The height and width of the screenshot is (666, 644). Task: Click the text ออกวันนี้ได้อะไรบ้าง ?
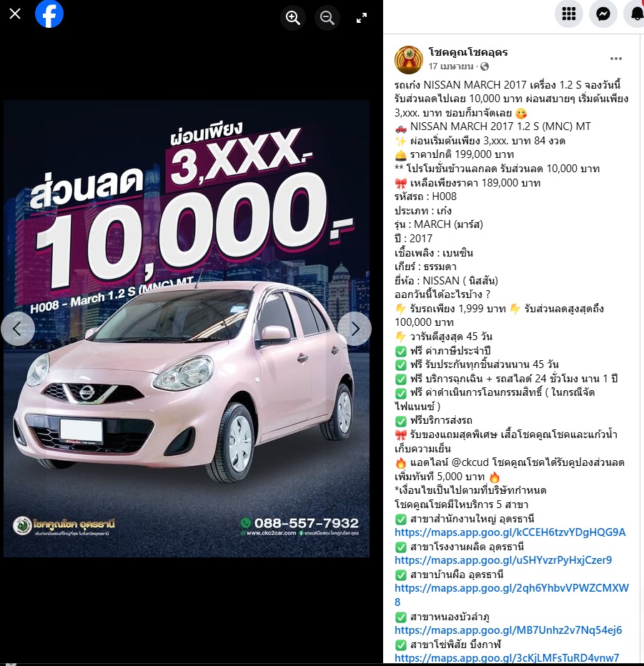click(442, 294)
